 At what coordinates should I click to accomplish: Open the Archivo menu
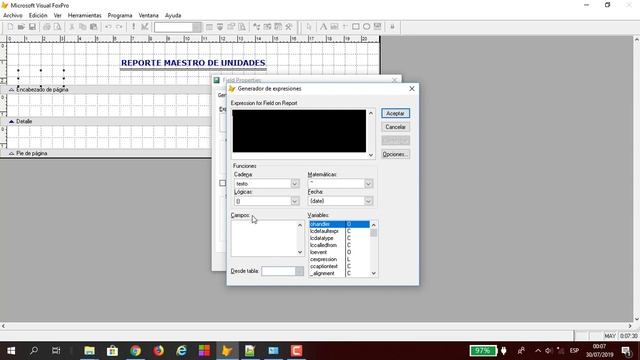point(13,15)
